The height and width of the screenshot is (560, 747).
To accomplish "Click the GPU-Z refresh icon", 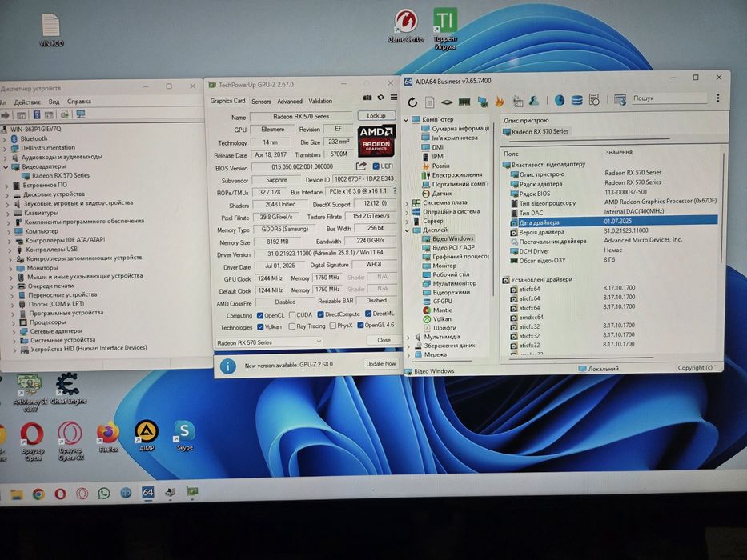I will click(x=380, y=98).
